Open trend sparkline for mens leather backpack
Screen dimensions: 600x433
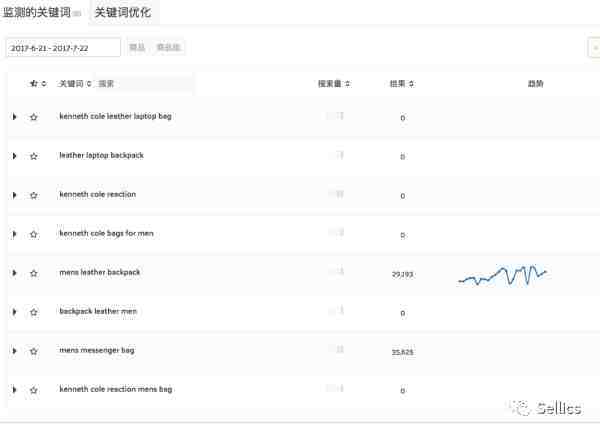coord(502,275)
